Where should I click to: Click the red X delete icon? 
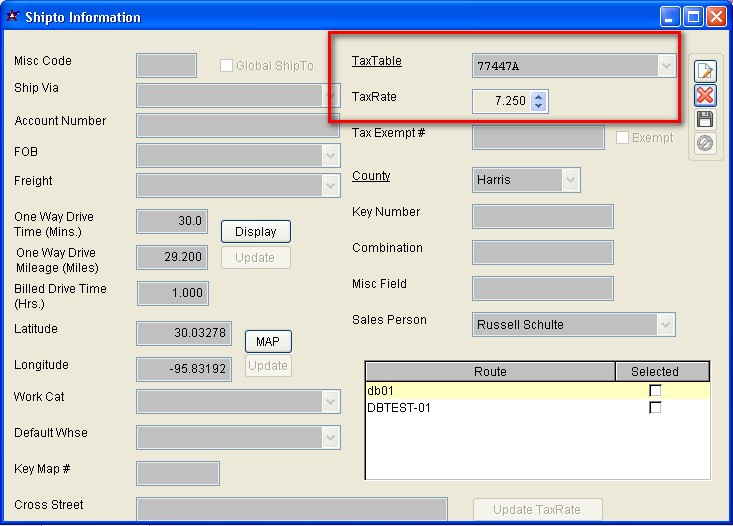[x=705, y=95]
